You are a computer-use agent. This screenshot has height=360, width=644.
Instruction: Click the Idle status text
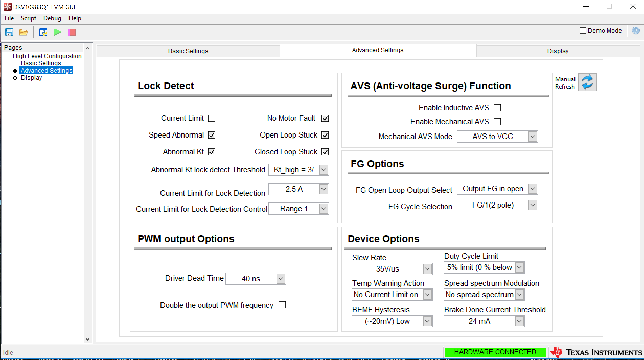tap(8, 353)
